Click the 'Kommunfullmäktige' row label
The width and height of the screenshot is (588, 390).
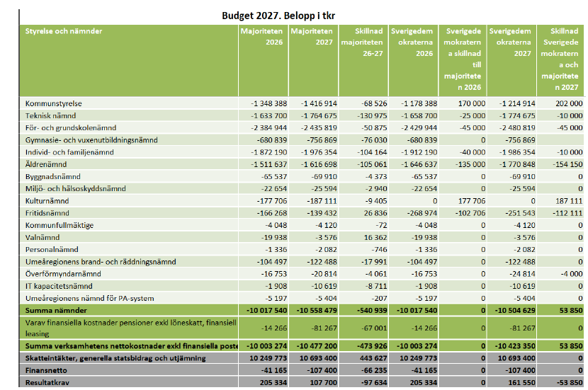pos(60,225)
